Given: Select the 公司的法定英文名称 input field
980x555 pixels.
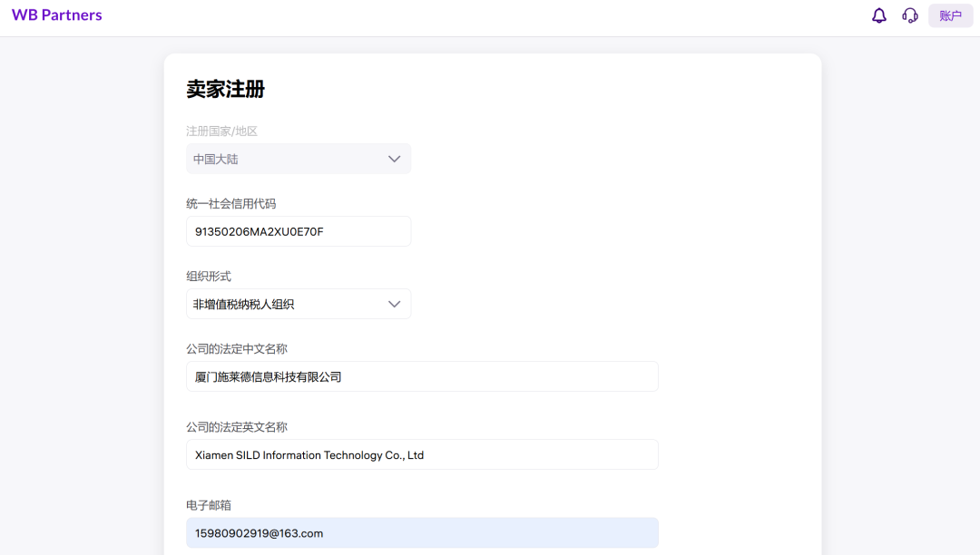Looking at the screenshot, I should pyautogui.click(x=422, y=453).
